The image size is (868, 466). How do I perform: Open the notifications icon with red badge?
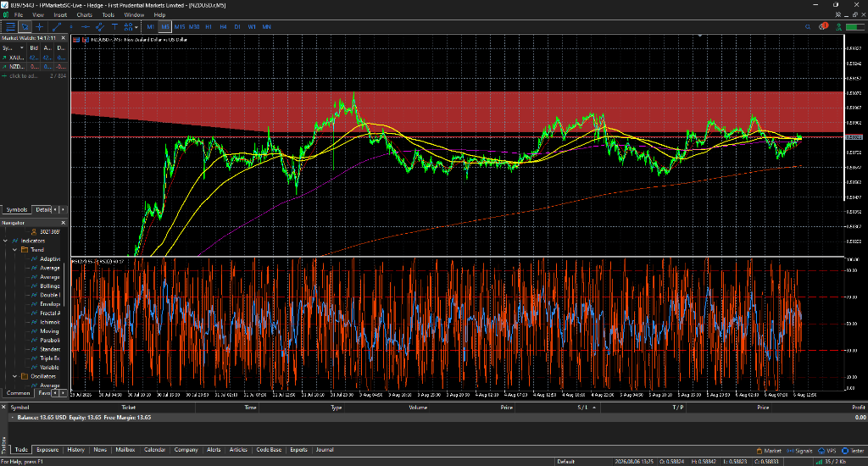tap(823, 26)
